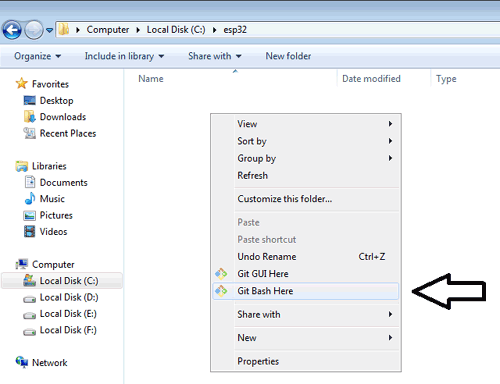Click the Downloads folder icon

click(30, 117)
